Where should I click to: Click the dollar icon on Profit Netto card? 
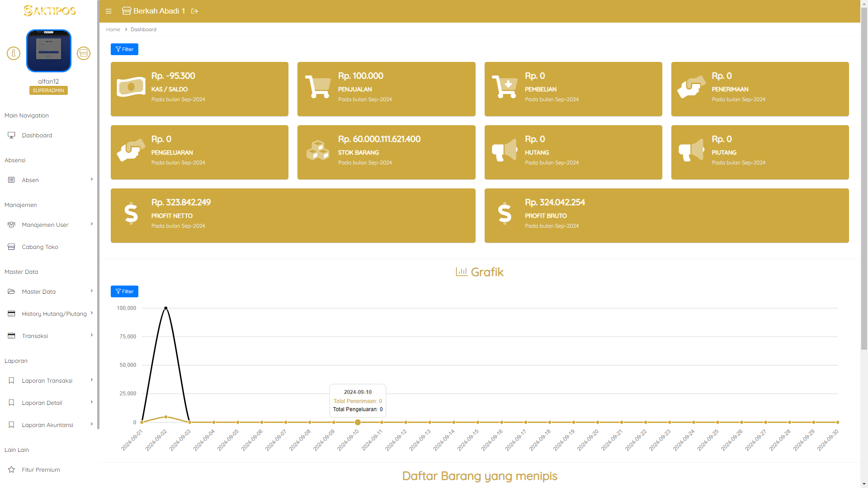(131, 213)
